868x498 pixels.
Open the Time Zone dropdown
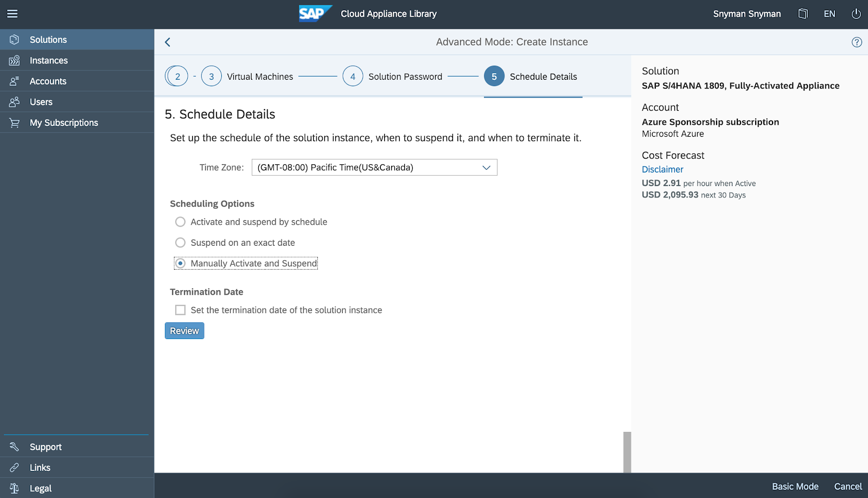(x=374, y=168)
